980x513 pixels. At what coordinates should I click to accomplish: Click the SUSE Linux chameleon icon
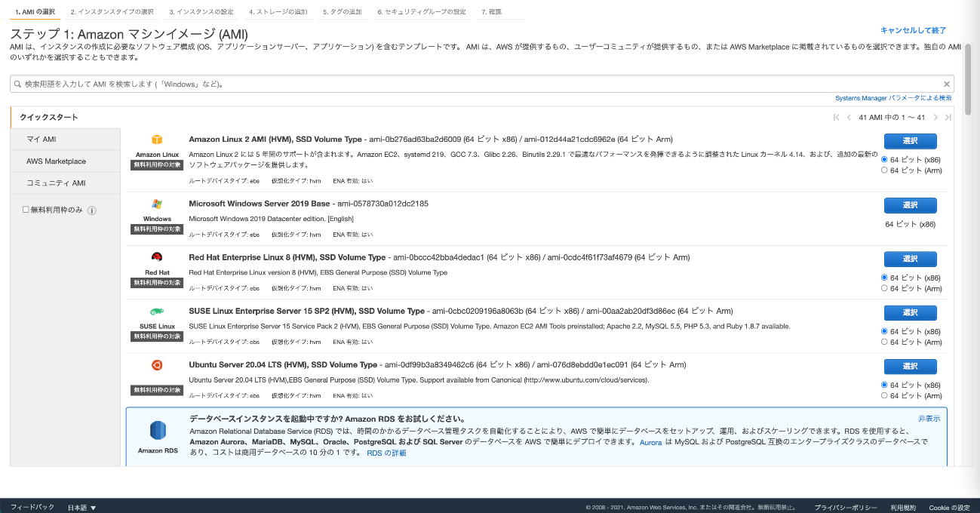click(157, 312)
